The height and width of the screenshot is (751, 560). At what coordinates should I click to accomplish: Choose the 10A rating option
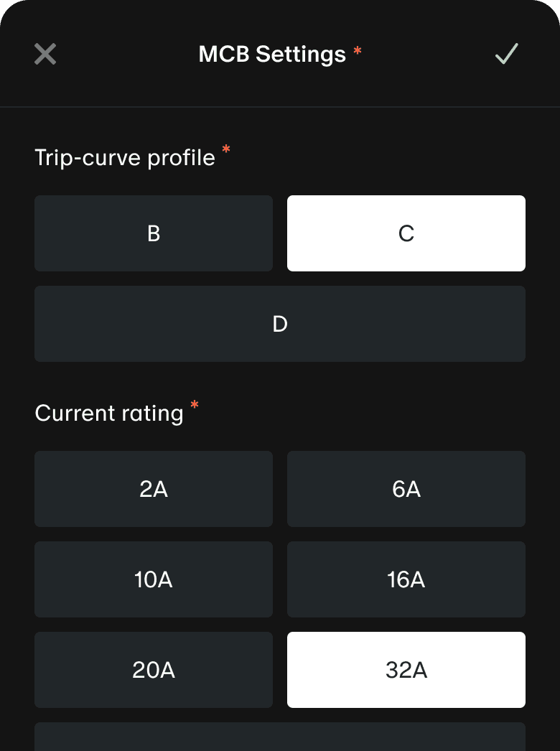click(154, 579)
